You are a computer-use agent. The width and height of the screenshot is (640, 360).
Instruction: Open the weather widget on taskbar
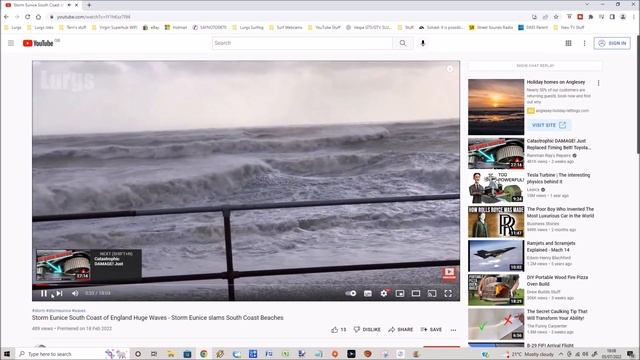(529, 354)
